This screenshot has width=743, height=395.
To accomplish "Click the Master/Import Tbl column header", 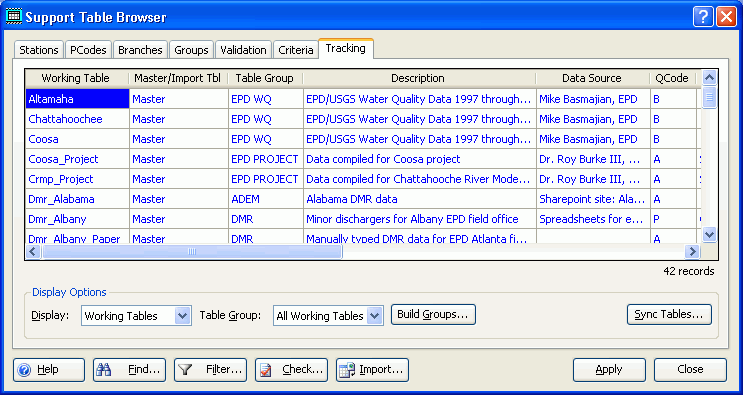I will point(178,78).
